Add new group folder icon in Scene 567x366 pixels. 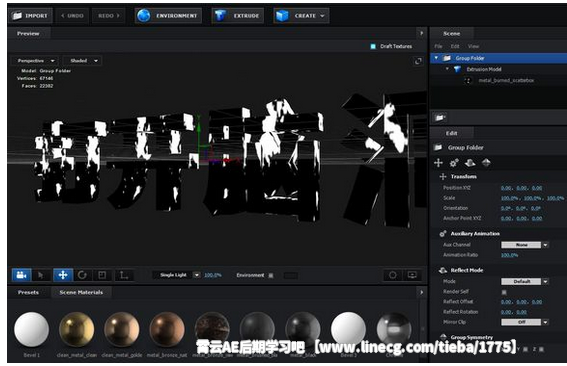(440, 118)
